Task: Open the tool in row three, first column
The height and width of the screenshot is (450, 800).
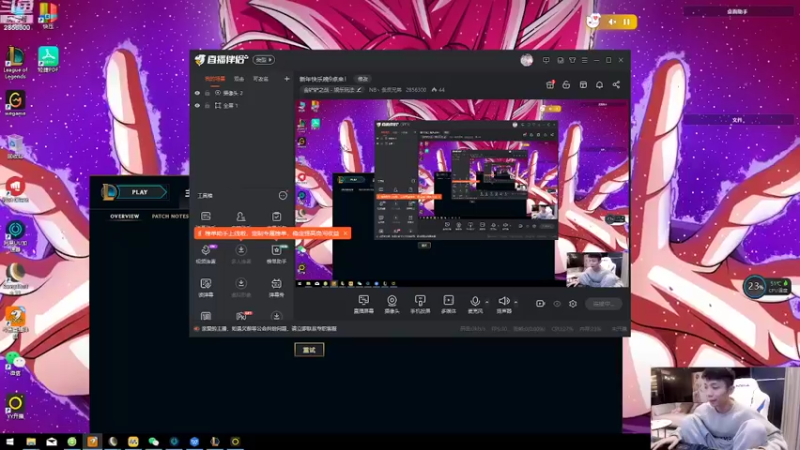Action: click(206, 287)
